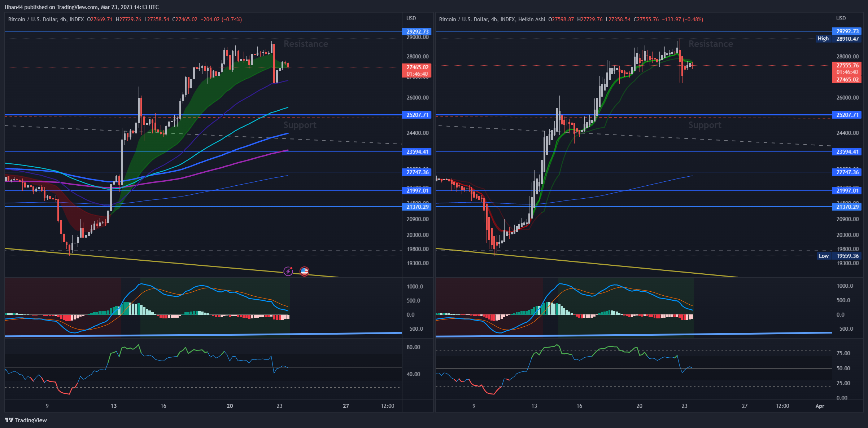Select left chart title 'Bitcoin / U.S. Dollar, 4h, INDEX'
868x428 pixels.
coord(46,19)
